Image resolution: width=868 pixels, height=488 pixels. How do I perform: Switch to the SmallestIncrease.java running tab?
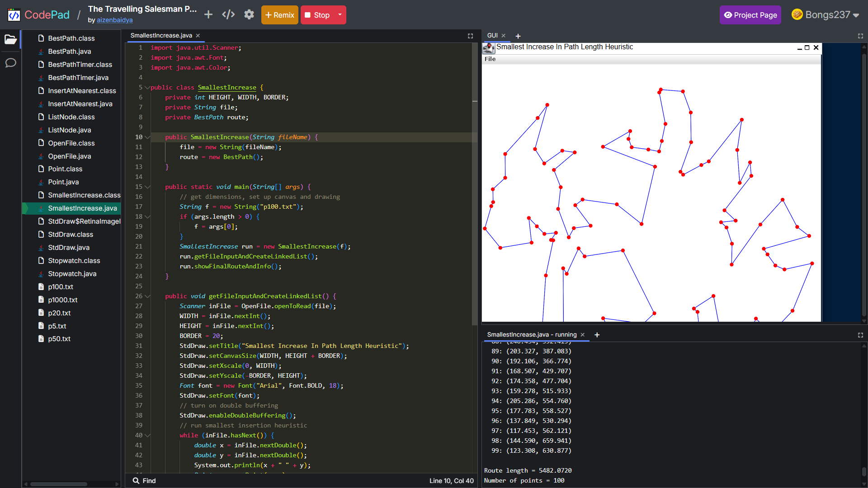point(532,335)
